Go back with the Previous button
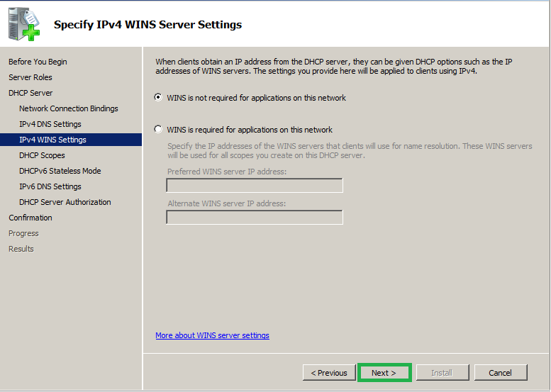Viewport: 551px width, 392px height. coord(329,373)
